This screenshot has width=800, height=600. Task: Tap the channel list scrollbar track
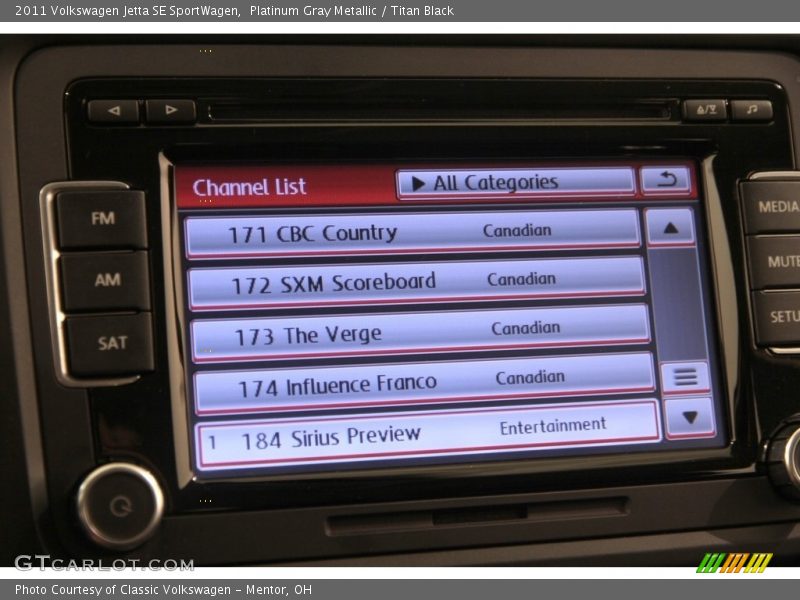[x=677, y=305]
